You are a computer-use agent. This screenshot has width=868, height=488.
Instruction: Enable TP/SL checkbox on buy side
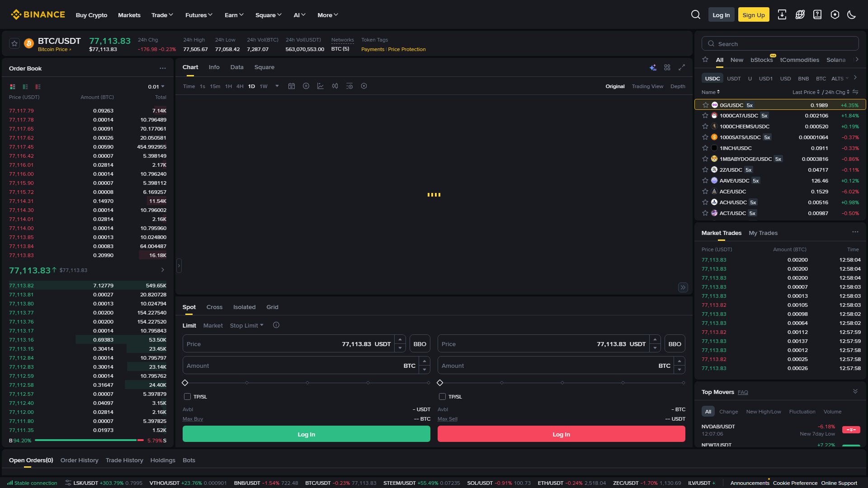pos(187,396)
